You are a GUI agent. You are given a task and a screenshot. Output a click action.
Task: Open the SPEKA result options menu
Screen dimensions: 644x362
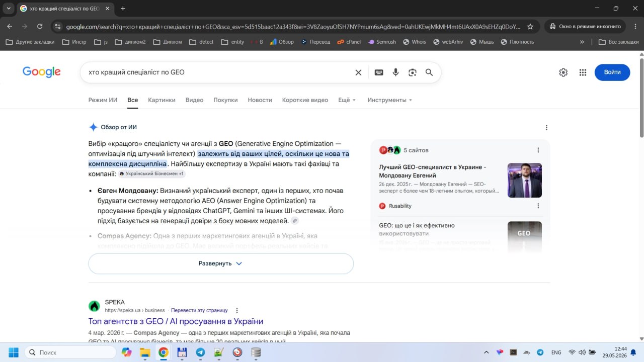pos(237,310)
